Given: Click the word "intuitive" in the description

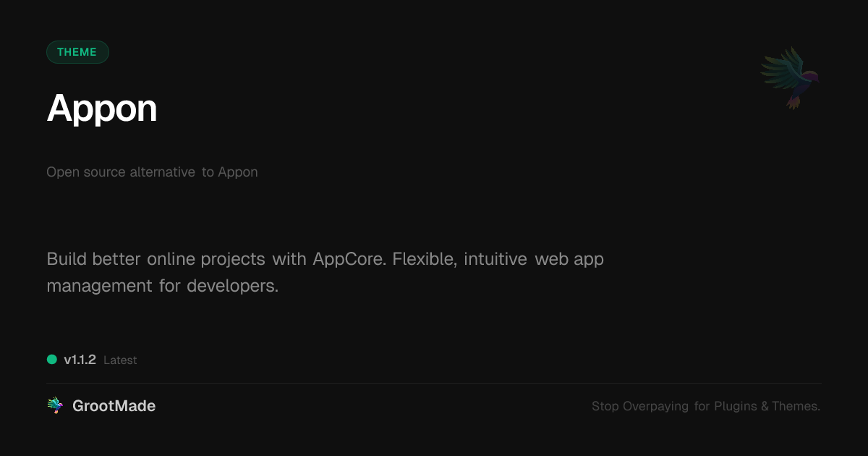Looking at the screenshot, I should click(495, 259).
